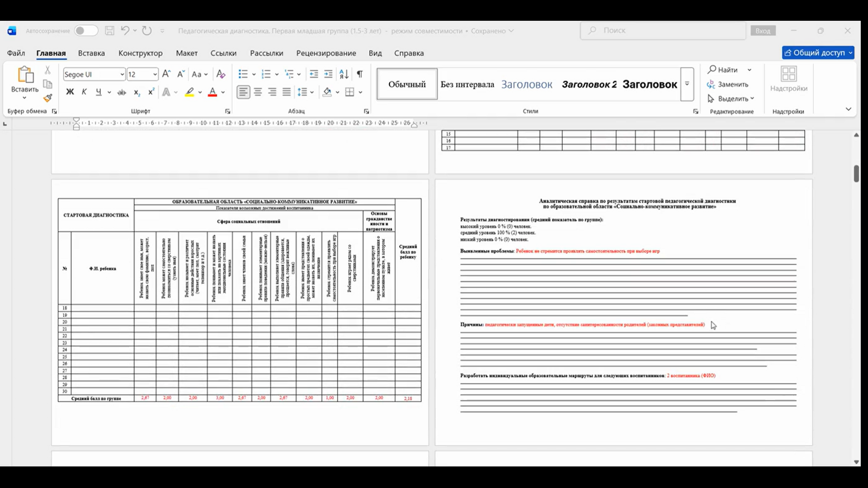
Task: Open the Рецензирование tab
Action: pyautogui.click(x=326, y=53)
